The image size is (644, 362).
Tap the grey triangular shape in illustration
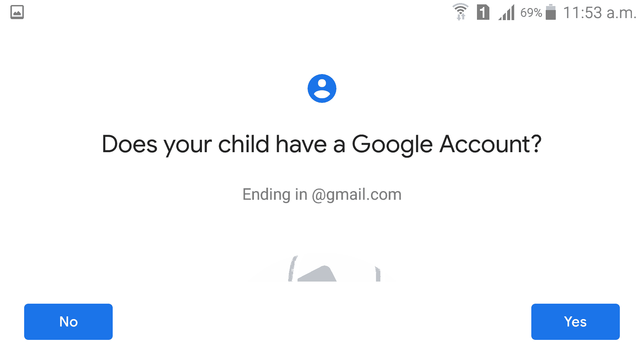[x=317, y=274]
